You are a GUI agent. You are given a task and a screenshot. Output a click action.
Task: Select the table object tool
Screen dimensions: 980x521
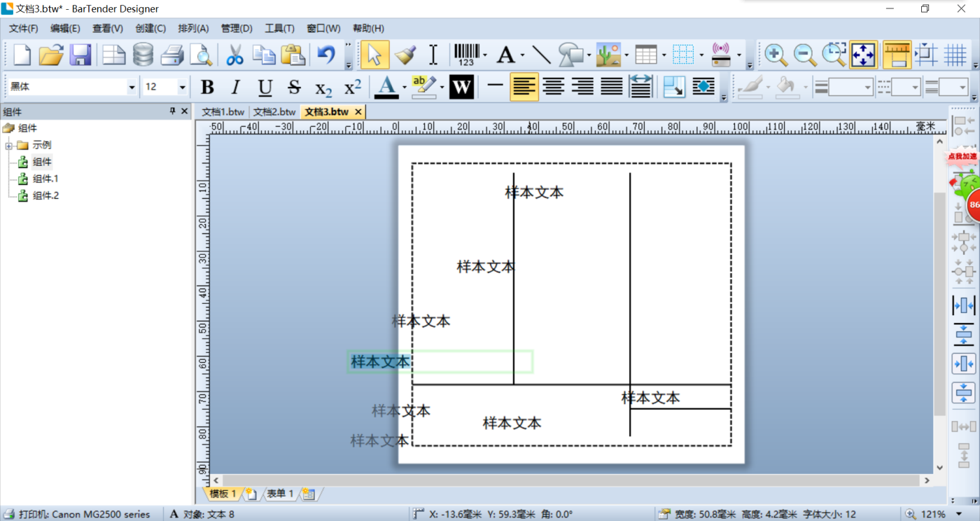coord(645,55)
